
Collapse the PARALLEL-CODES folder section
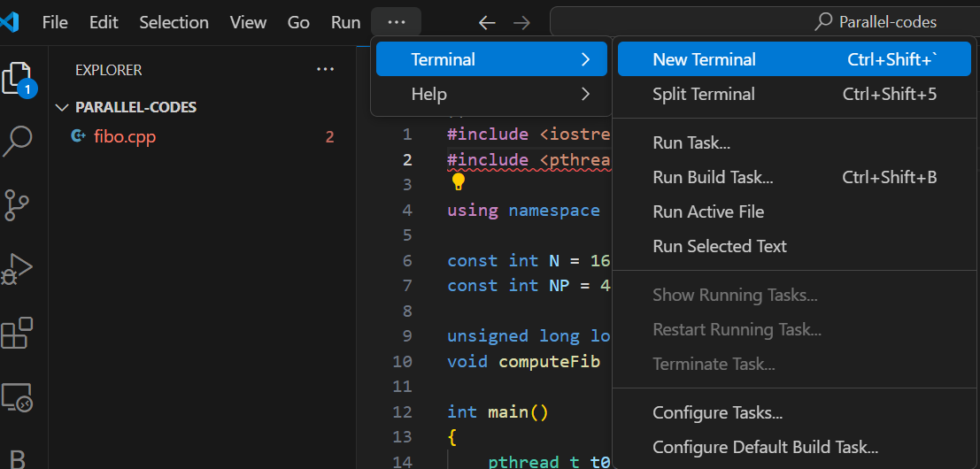[x=62, y=107]
